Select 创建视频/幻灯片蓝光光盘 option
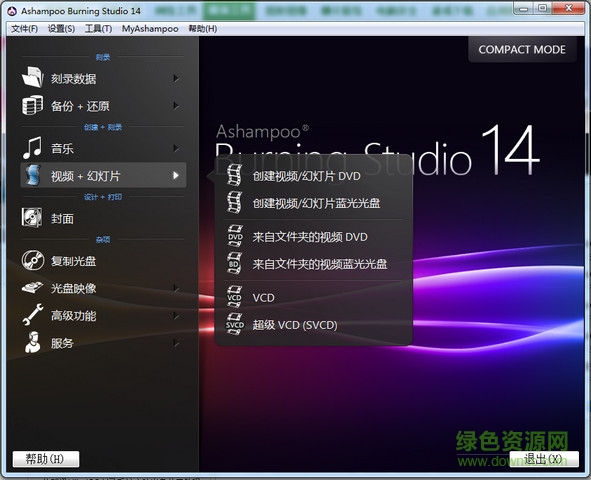591x480 pixels. pyautogui.click(x=316, y=203)
